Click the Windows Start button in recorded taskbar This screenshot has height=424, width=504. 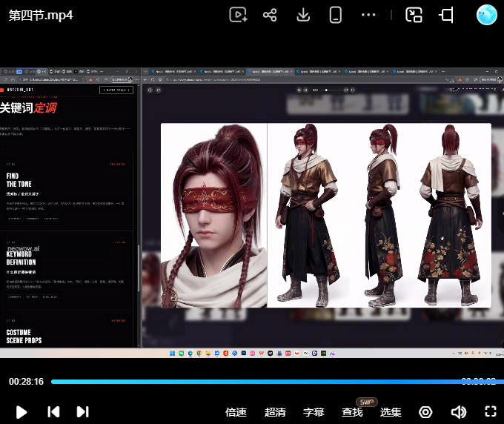coord(172,354)
